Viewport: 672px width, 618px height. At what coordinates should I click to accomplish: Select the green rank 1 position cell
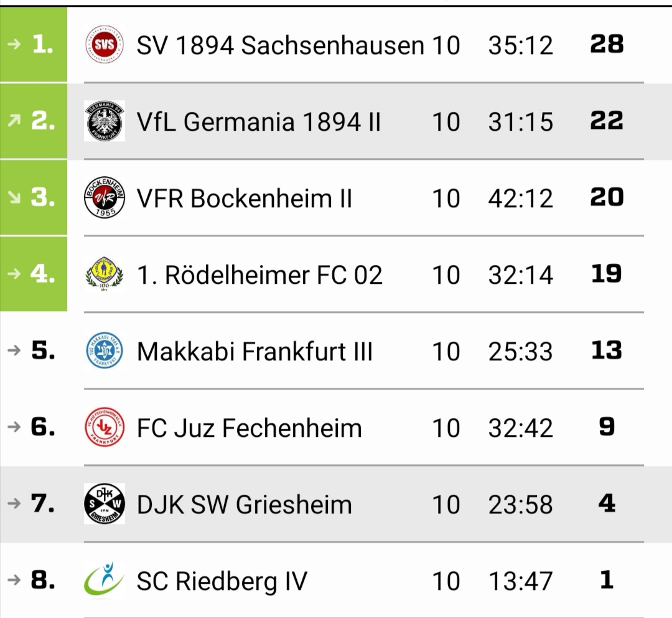(x=34, y=44)
